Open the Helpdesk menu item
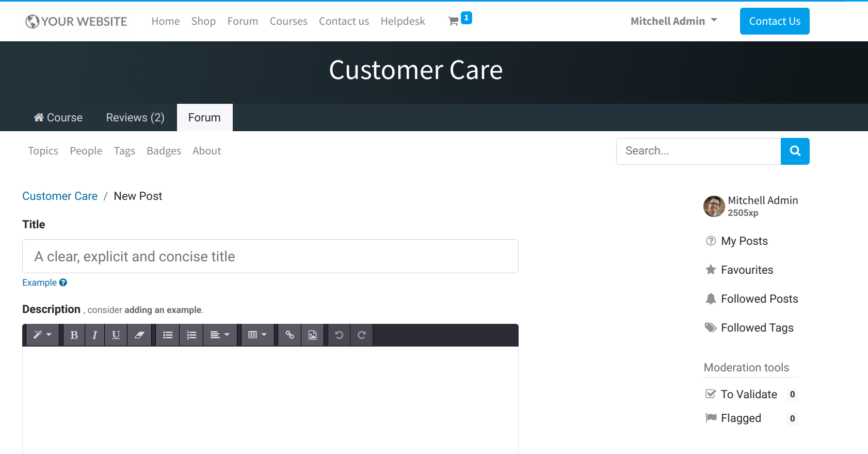 point(403,21)
